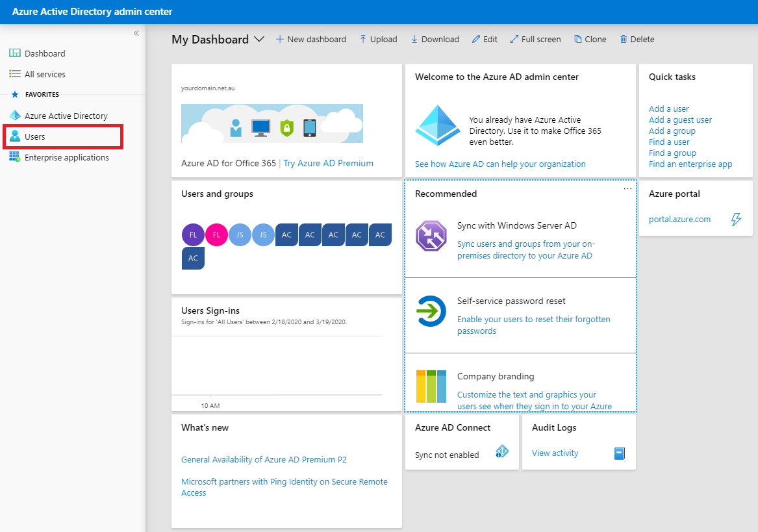Viewport: 758px width, 532px height.
Task: Click the Users person icon
Action: [x=15, y=136]
